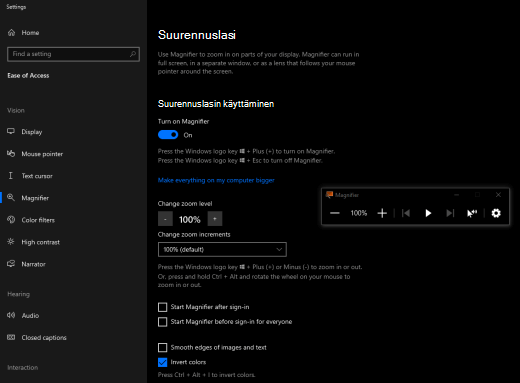
Task: Click read from here cursor icon in Magnifier toolbar
Action: click(472, 213)
